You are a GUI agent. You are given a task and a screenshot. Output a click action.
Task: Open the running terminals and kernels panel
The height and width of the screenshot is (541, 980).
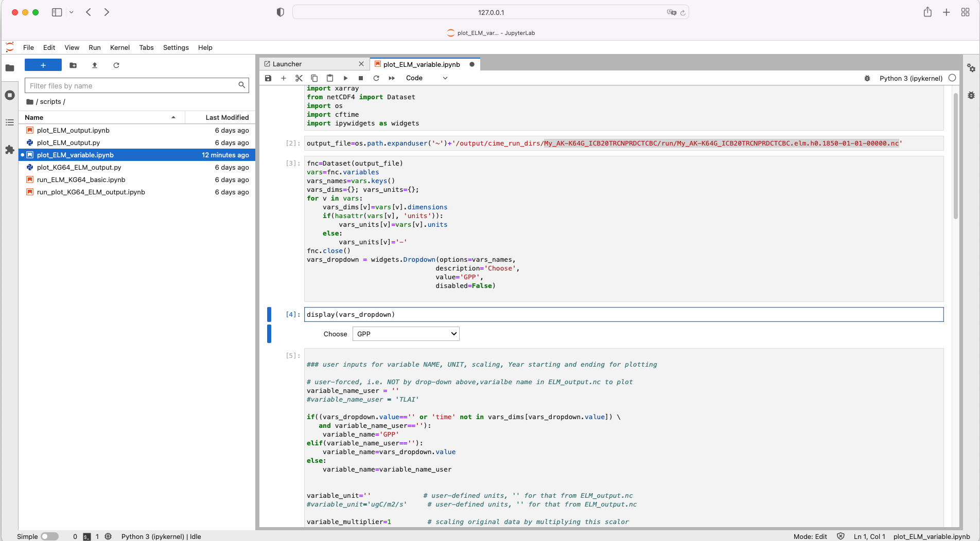tap(10, 95)
